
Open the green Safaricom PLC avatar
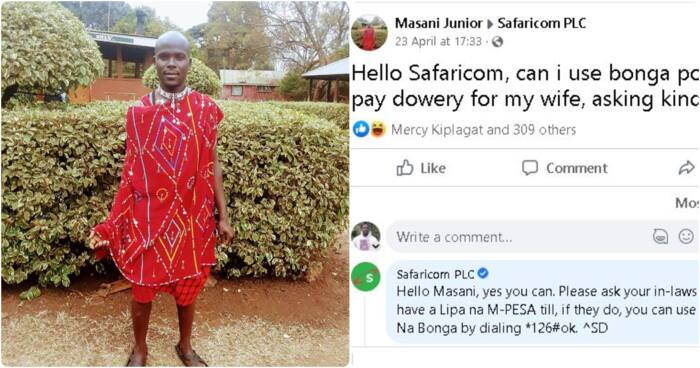tap(366, 277)
